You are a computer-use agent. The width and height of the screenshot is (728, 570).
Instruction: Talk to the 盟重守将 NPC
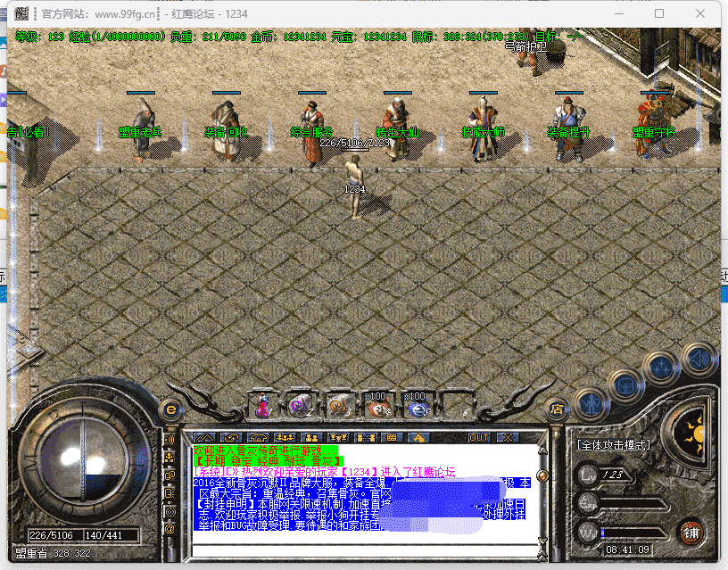654,124
